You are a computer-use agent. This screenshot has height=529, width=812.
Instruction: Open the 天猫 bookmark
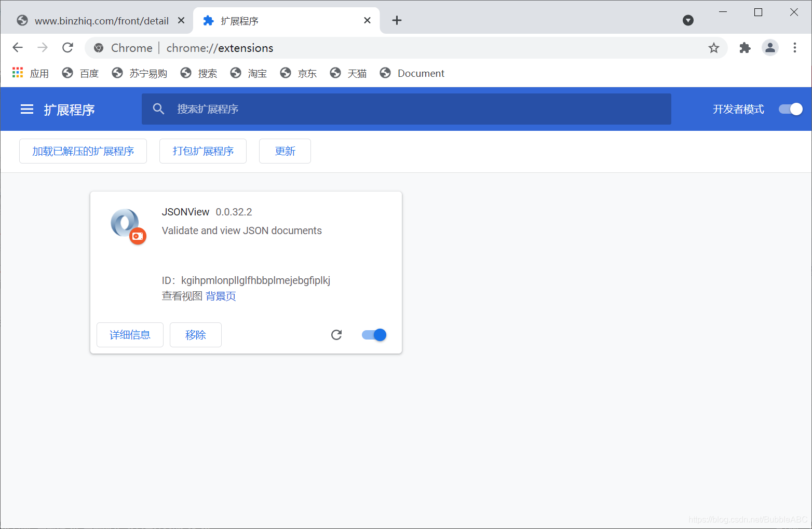coord(348,73)
